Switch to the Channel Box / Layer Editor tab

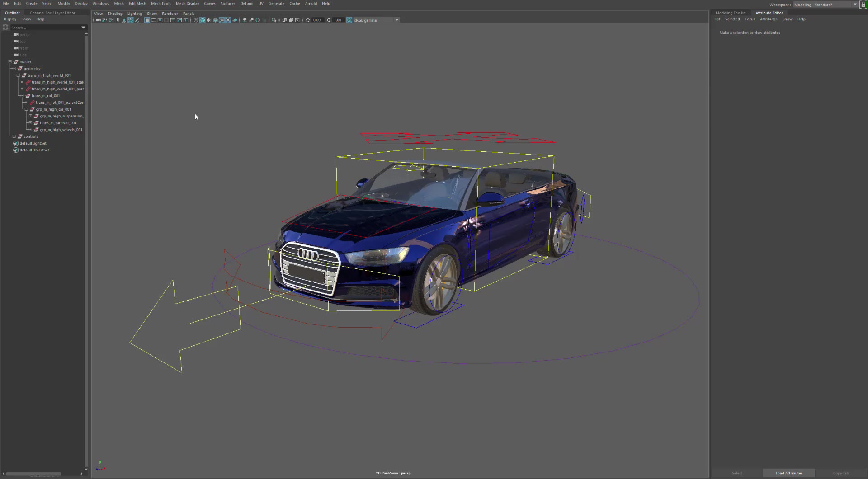(52, 13)
